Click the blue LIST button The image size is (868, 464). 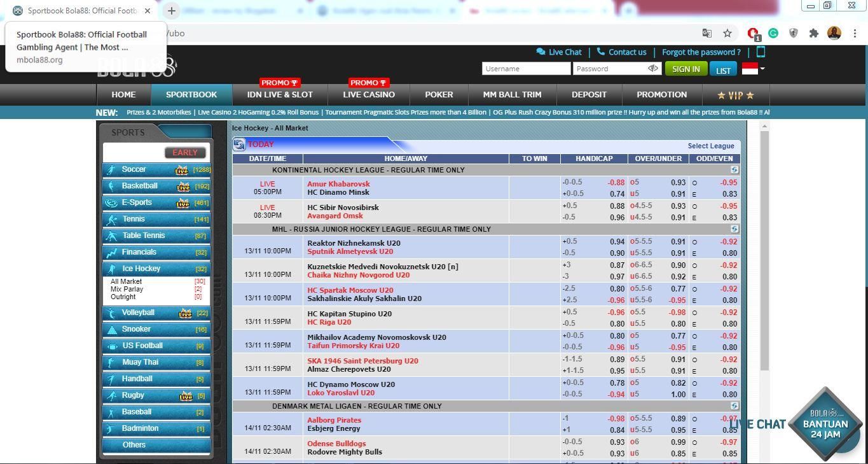coord(723,69)
